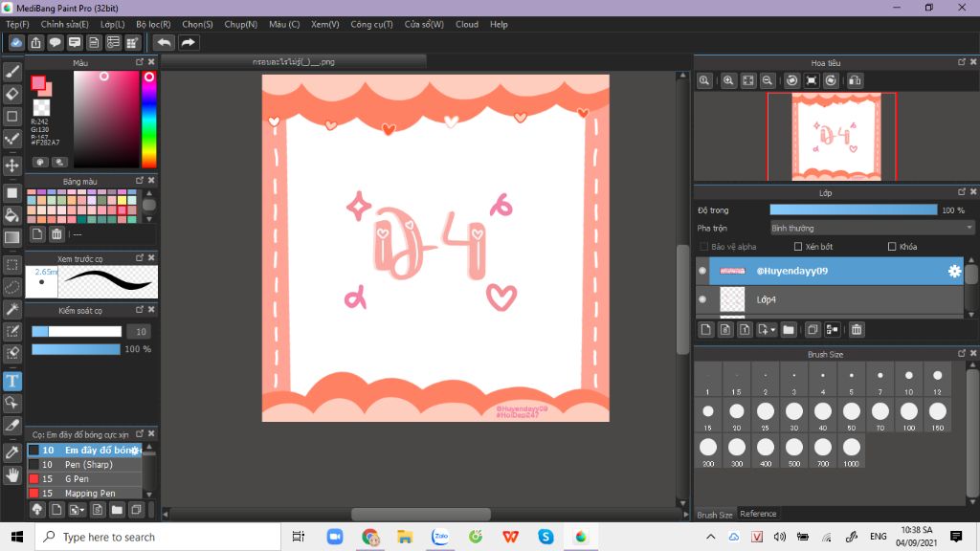
Task: Select brush size 10 preset
Action: point(909,379)
